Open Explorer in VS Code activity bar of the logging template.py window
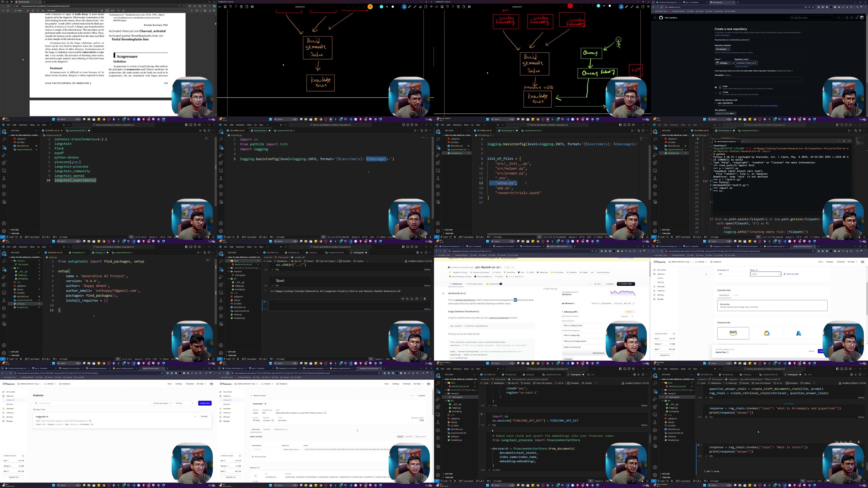Screen dimensions: 868x488 pos(221,132)
